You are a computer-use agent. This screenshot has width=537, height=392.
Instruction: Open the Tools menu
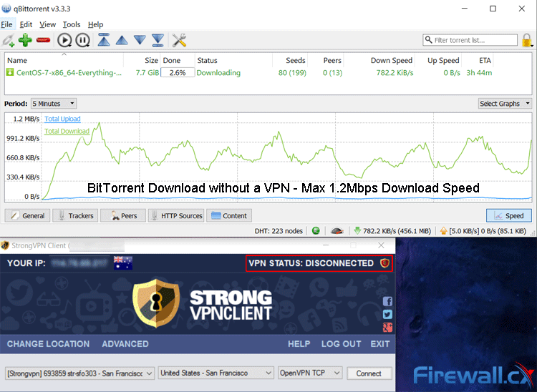(72, 24)
